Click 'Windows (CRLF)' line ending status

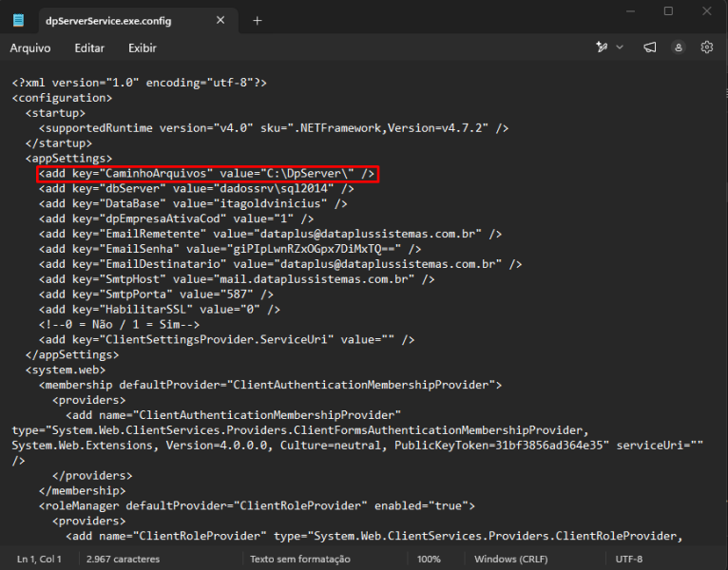510,559
